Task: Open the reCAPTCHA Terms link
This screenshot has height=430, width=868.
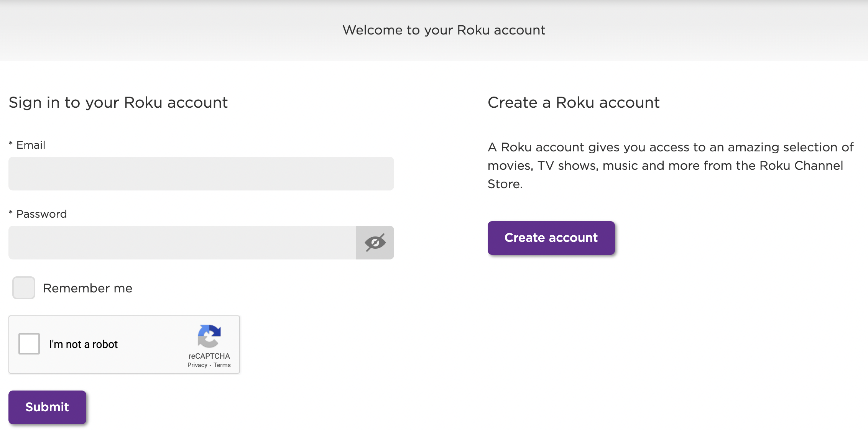Action: point(222,365)
